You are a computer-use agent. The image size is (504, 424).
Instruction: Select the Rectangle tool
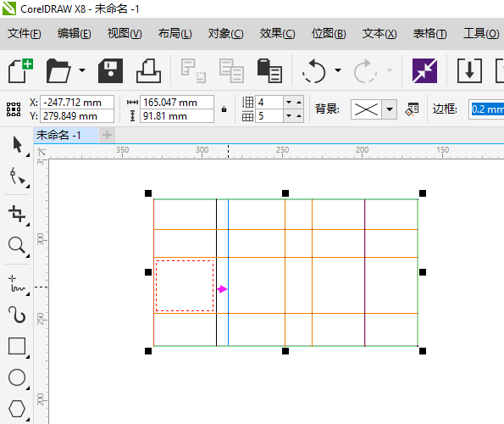coord(17,346)
